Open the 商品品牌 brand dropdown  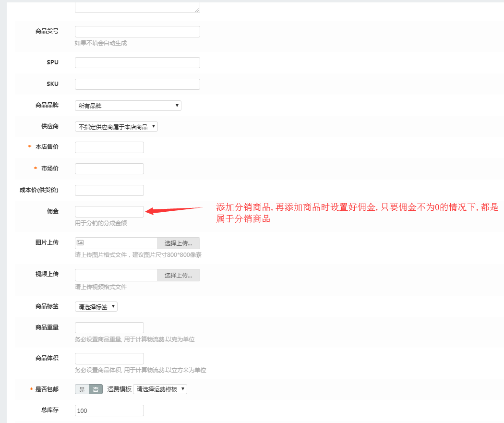click(128, 106)
